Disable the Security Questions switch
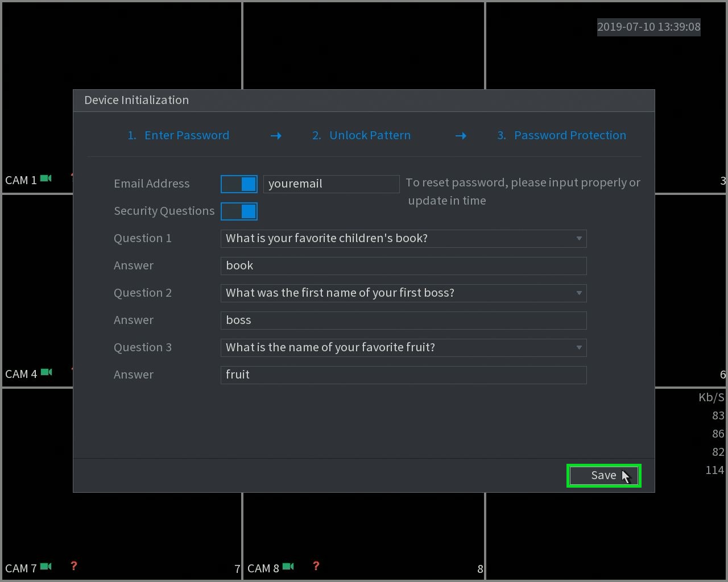The height and width of the screenshot is (582, 728). tap(239, 211)
